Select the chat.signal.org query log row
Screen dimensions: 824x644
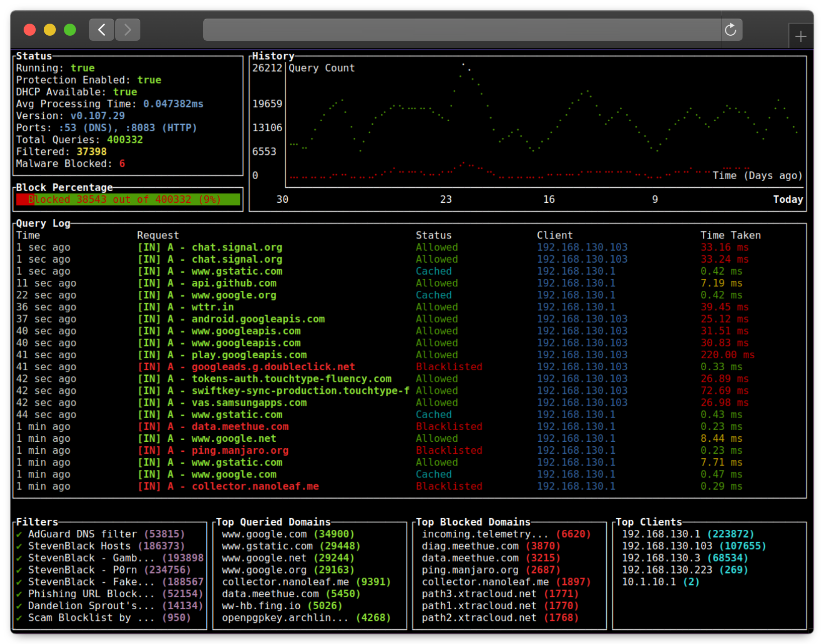click(236, 247)
